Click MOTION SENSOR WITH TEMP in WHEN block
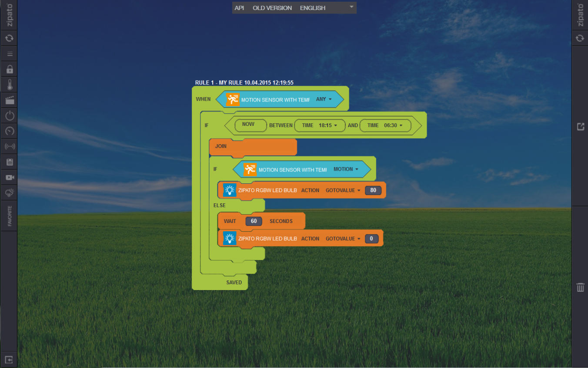 point(275,100)
